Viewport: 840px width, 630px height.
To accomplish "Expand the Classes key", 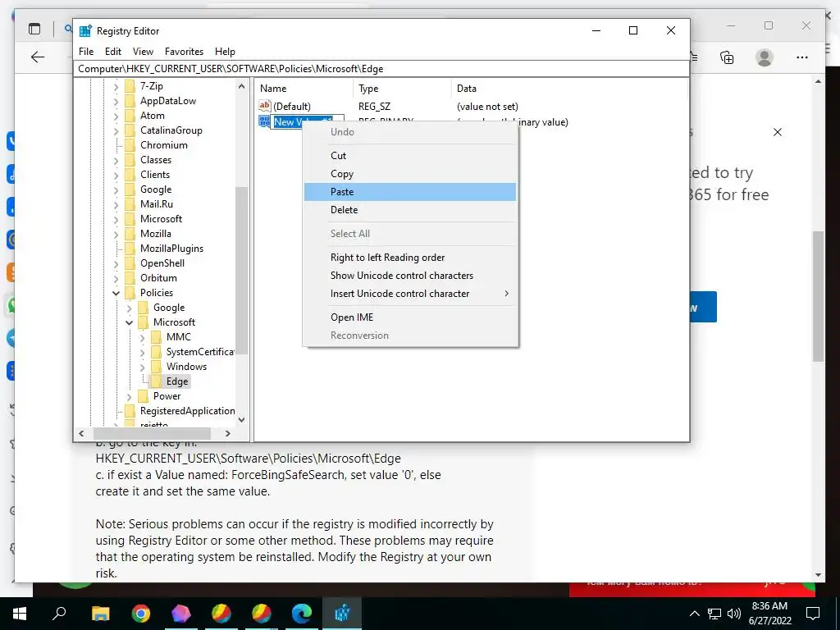I will [116, 160].
